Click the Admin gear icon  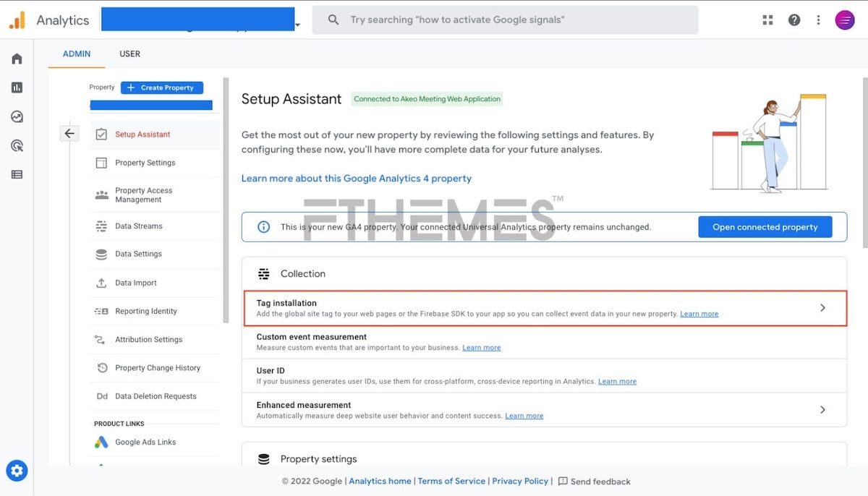point(17,471)
